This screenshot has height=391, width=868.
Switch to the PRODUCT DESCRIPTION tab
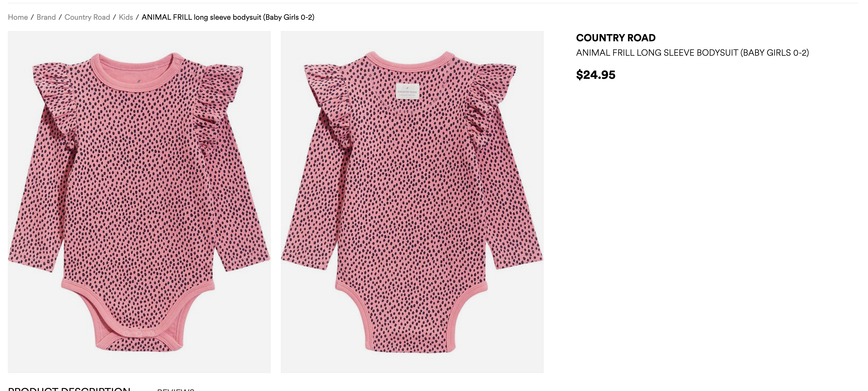point(69,388)
